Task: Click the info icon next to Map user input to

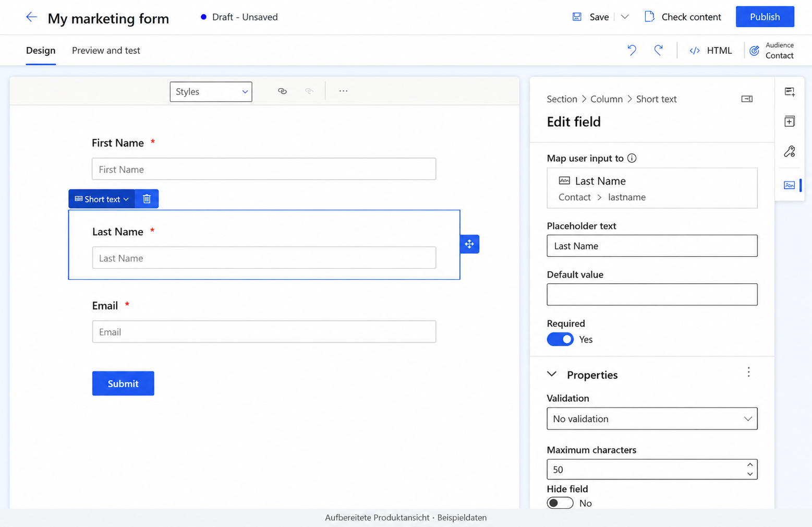Action: point(632,158)
